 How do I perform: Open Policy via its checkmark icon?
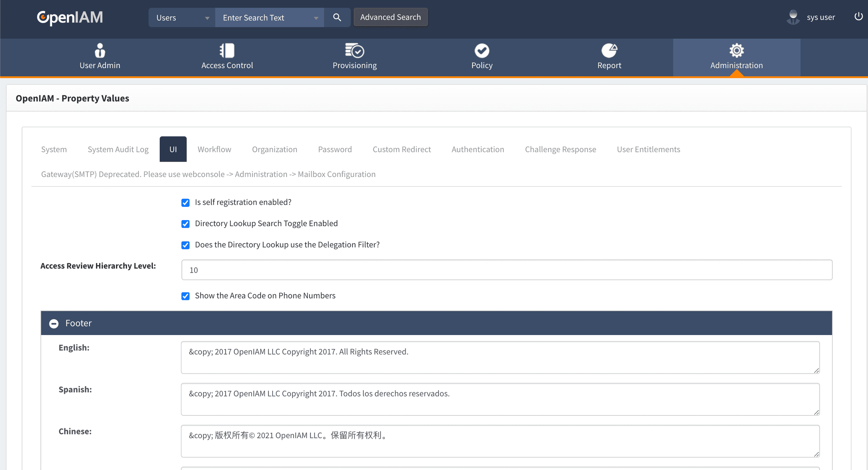[482, 51]
